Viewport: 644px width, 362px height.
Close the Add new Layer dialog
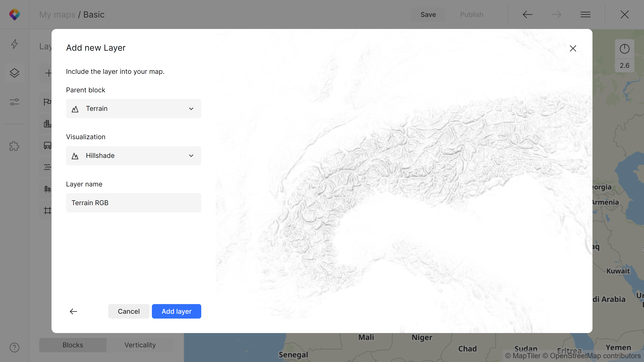coord(573,48)
